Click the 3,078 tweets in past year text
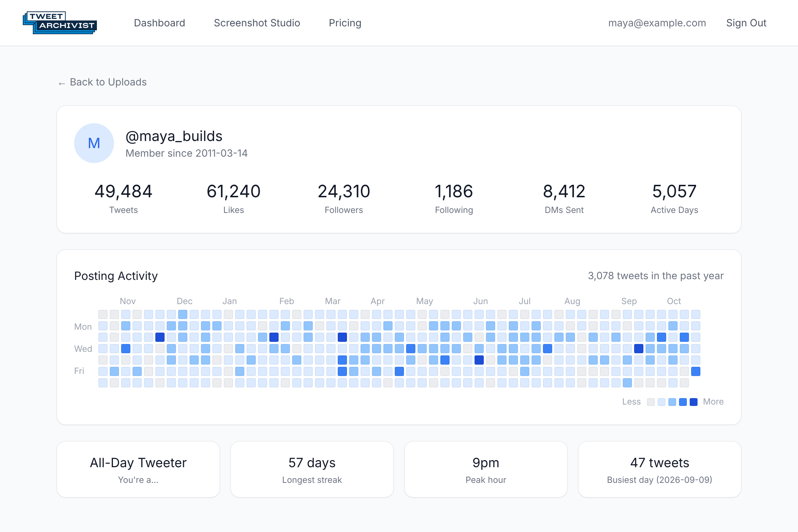This screenshot has width=798, height=532. point(655,276)
